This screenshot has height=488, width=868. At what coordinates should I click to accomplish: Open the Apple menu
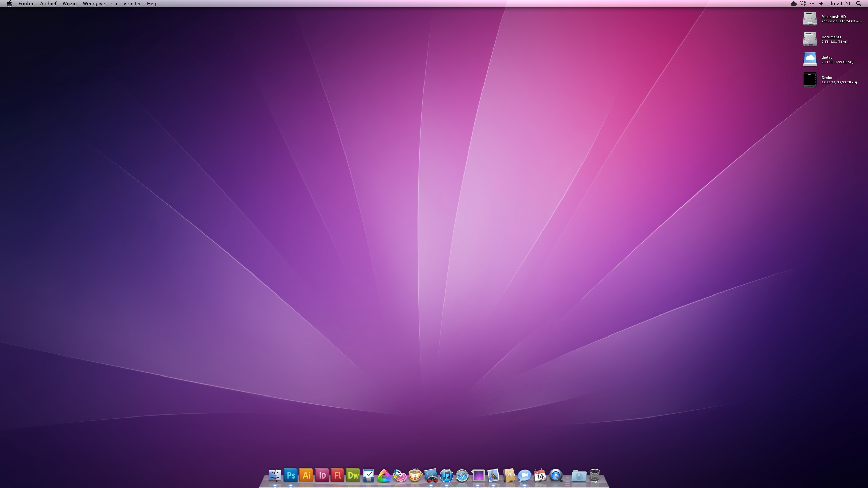pos(9,4)
